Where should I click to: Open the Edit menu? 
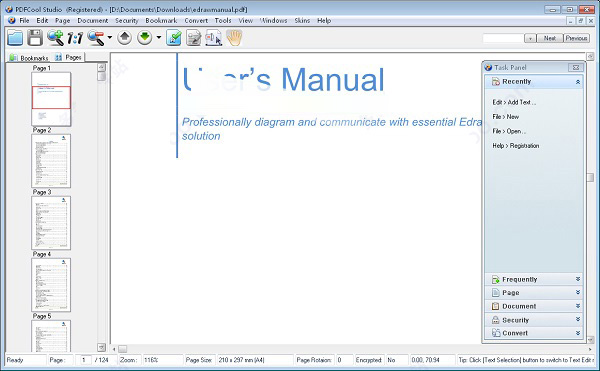pyautogui.click(x=42, y=20)
